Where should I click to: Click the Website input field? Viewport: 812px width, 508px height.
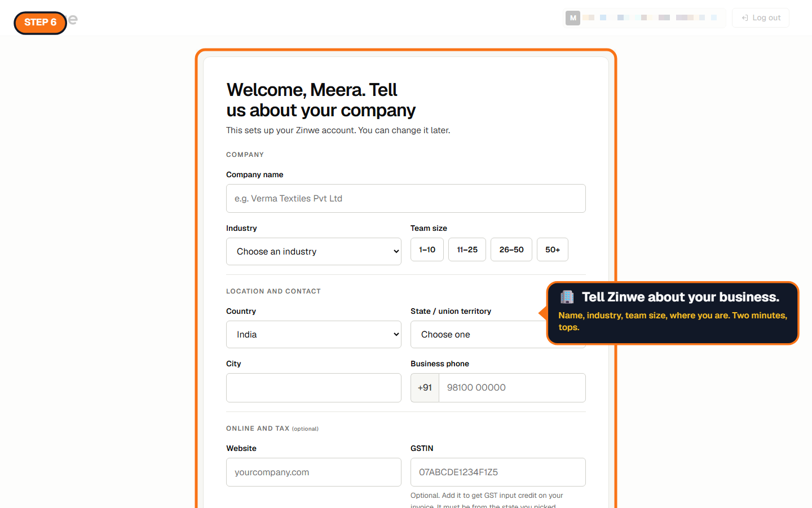314,472
